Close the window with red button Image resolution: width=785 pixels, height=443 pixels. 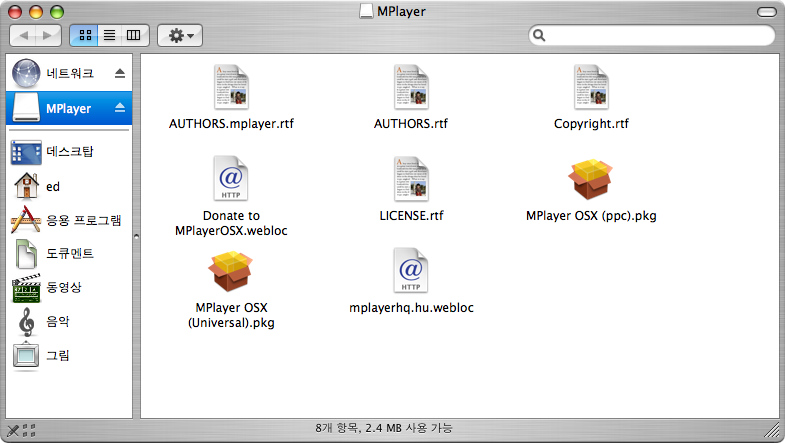point(15,12)
